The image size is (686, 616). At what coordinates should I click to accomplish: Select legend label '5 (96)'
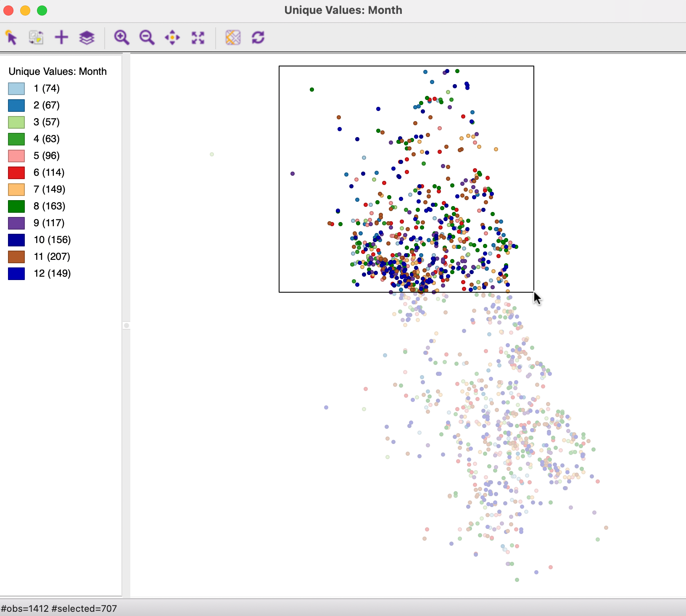pyautogui.click(x=47, y=156)
